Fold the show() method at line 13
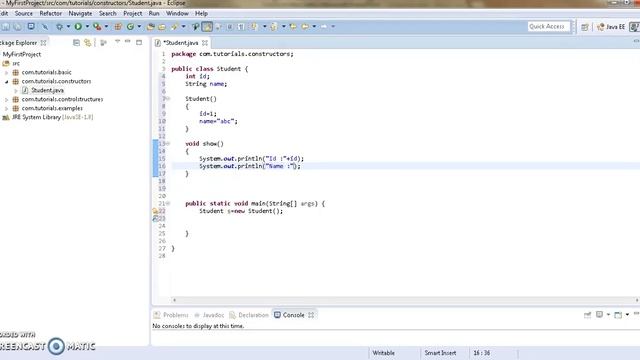The height and width of the screenshot is (360, 640). point(168,144)
